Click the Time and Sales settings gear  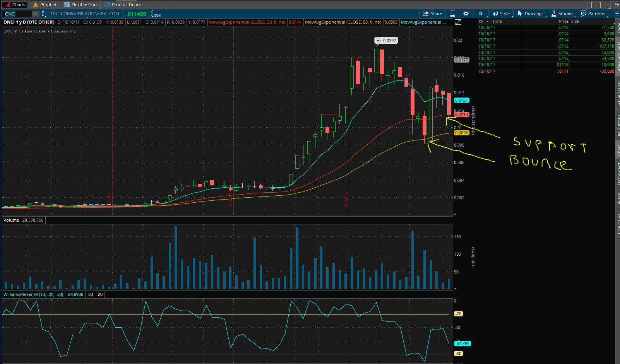[481, 21]
